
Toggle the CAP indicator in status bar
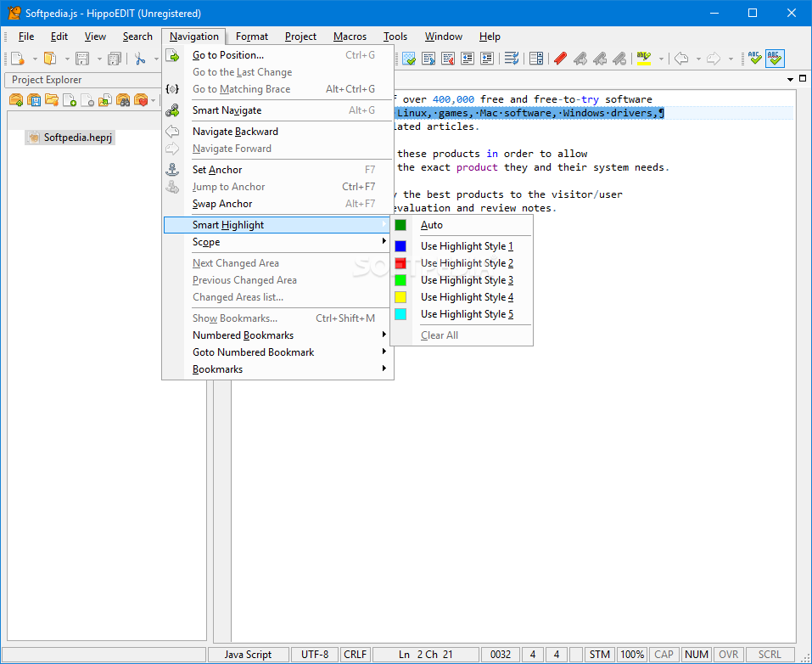tap(664, 654)
